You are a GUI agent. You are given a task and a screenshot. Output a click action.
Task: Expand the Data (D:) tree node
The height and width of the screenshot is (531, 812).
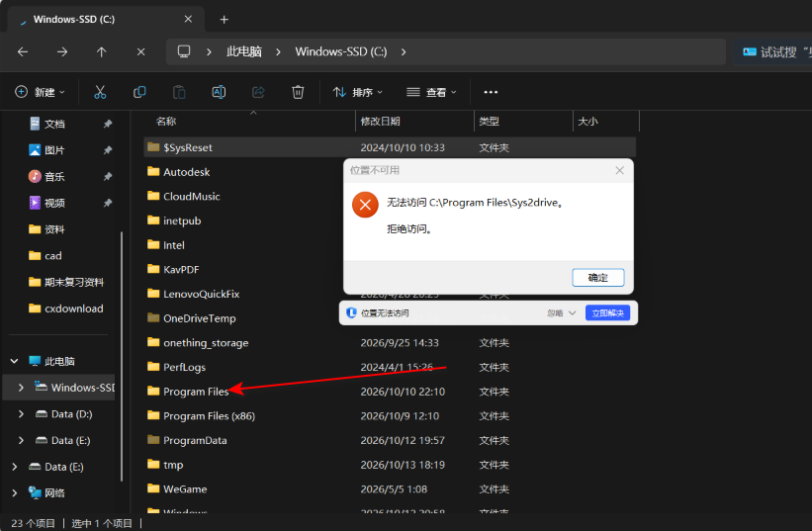point(21,414)
